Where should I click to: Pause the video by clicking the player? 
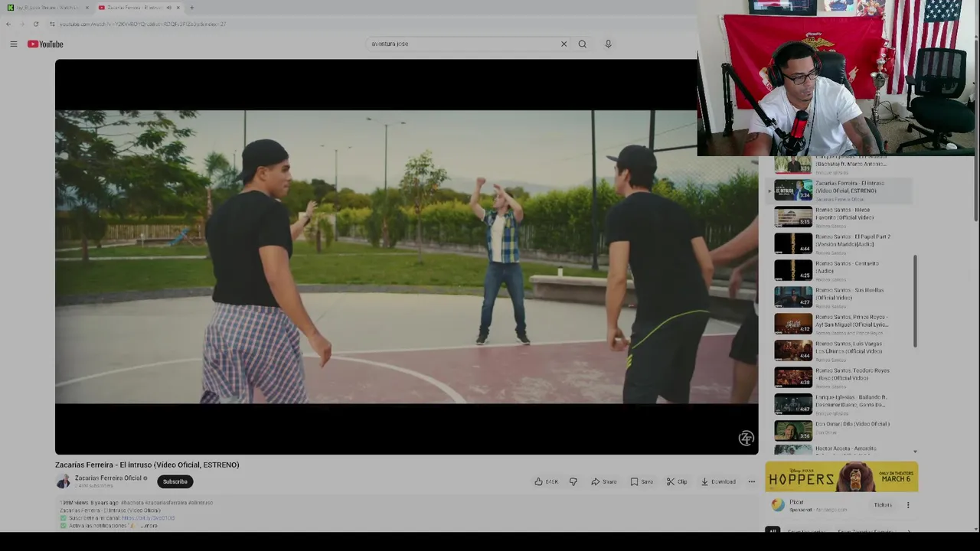click(x=406, y=256)
